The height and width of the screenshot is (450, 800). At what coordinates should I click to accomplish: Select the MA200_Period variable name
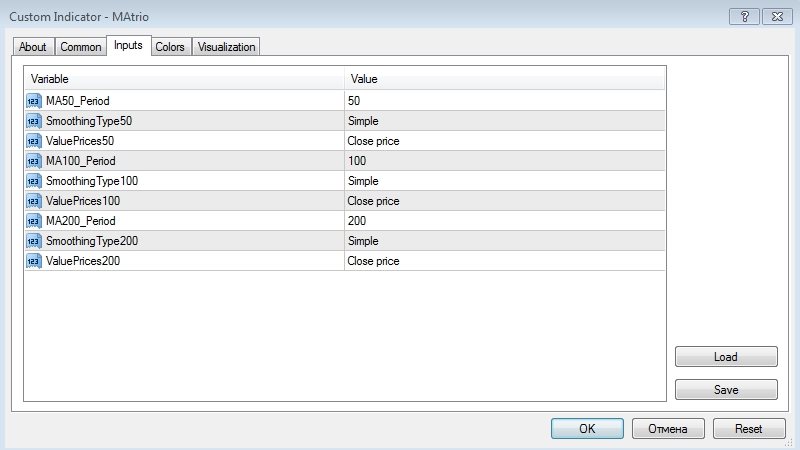click(x=81, y=221)
